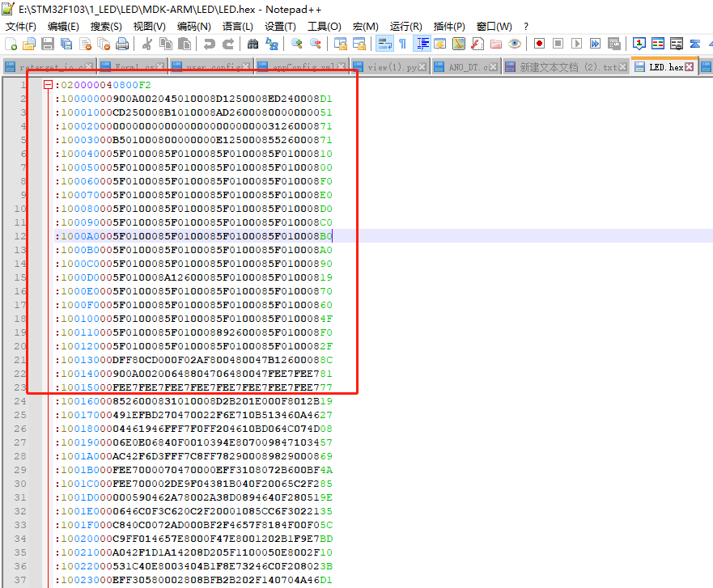The image size is (713, 588).
Task: Click hex record starting :10016000852600
Action: pos(193,401)
